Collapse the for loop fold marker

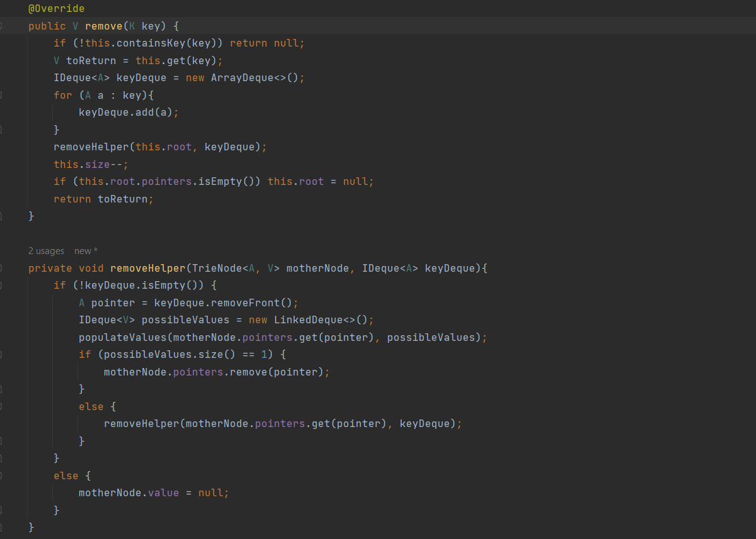1,95
